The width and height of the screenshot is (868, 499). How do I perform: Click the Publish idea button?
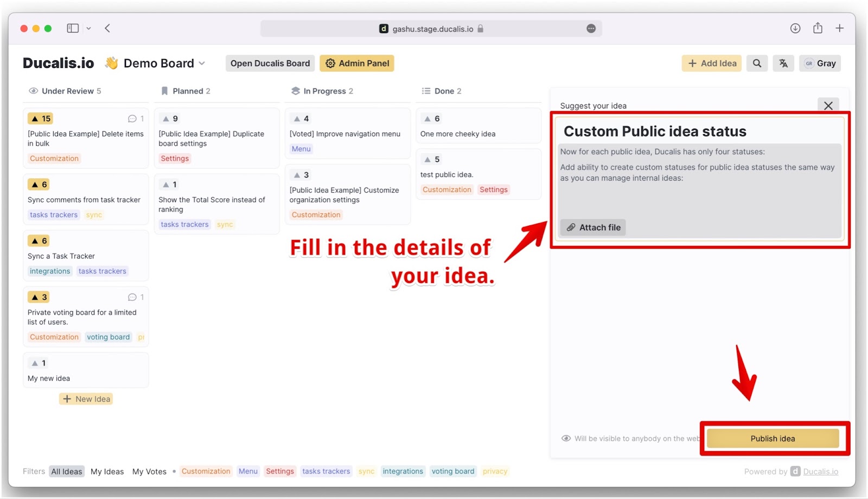click(773, 439)
